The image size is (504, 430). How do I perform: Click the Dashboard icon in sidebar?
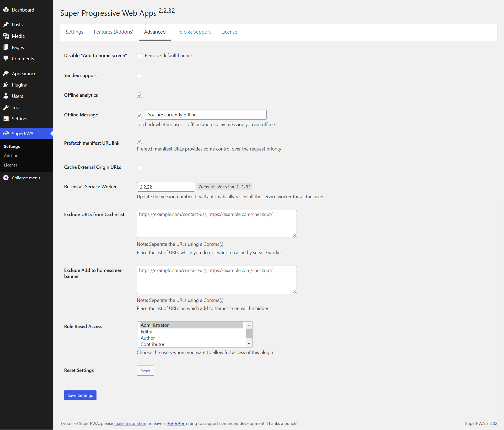click(x=6, y=10)
